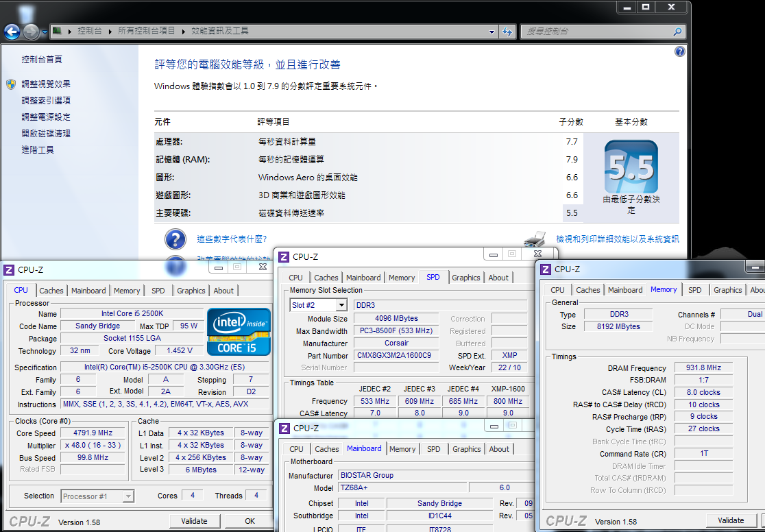765x532 pixels.
Task: Click the 8.0 clocks CAS latency value
Action: coord(703,392)
